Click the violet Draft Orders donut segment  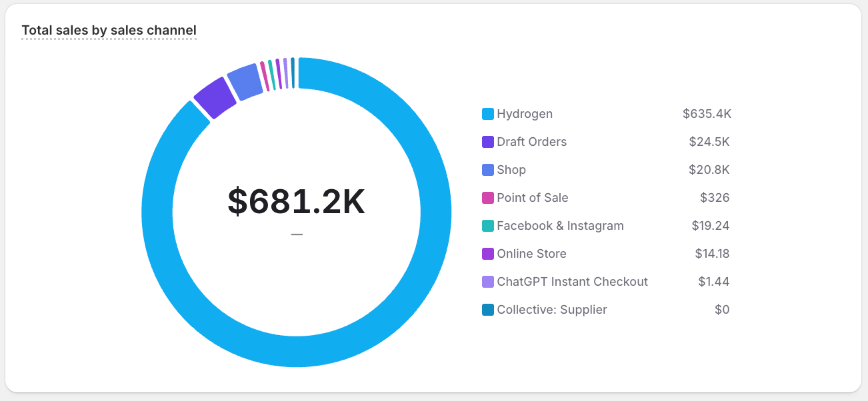point(215,99)
